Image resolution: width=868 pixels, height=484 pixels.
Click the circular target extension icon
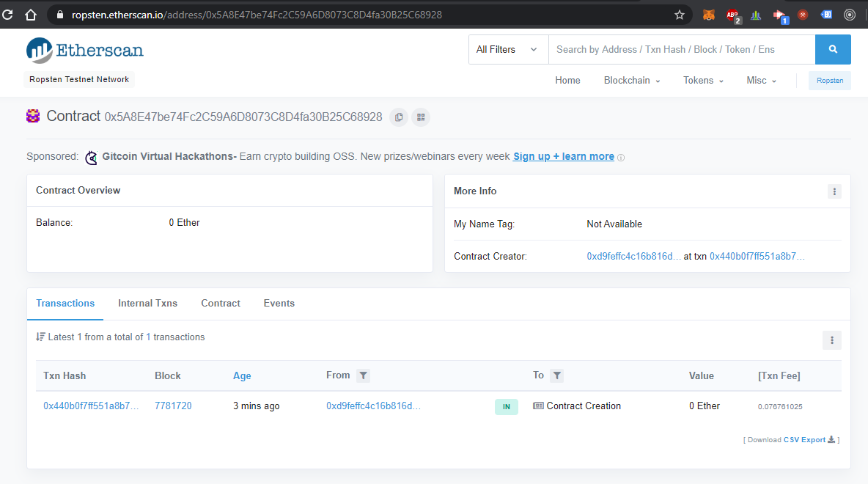point(850,15)
